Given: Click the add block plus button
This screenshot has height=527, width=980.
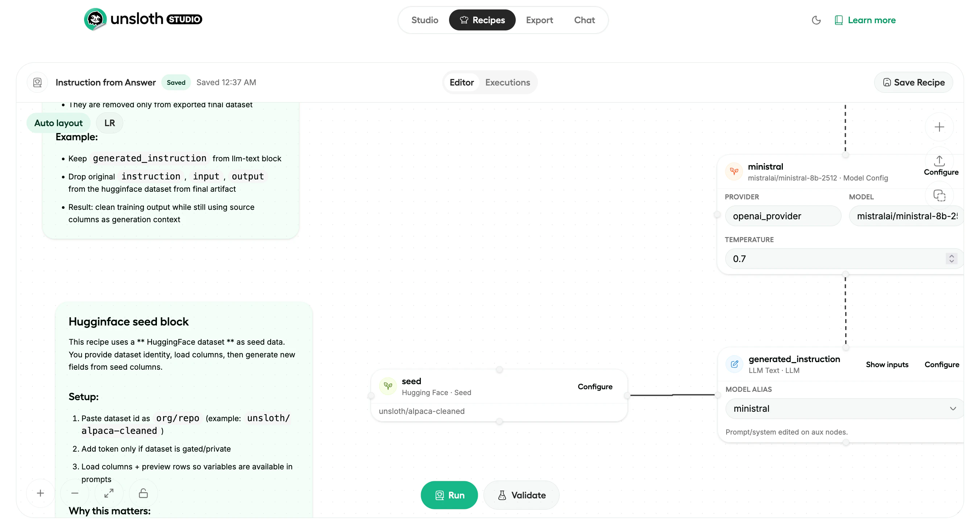Looking at the screenshot, I should pyautogui.click(x=939, y=127).
